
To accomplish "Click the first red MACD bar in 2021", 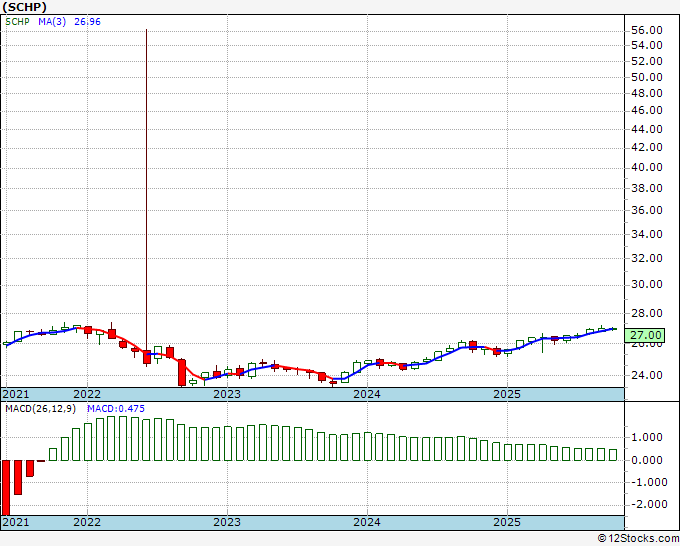I will pyautogui.click(x=6, y=487).
